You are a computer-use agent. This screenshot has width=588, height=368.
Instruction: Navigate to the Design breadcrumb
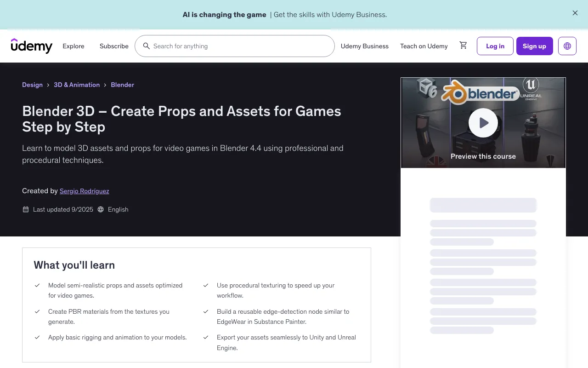(x=32, y=85)
